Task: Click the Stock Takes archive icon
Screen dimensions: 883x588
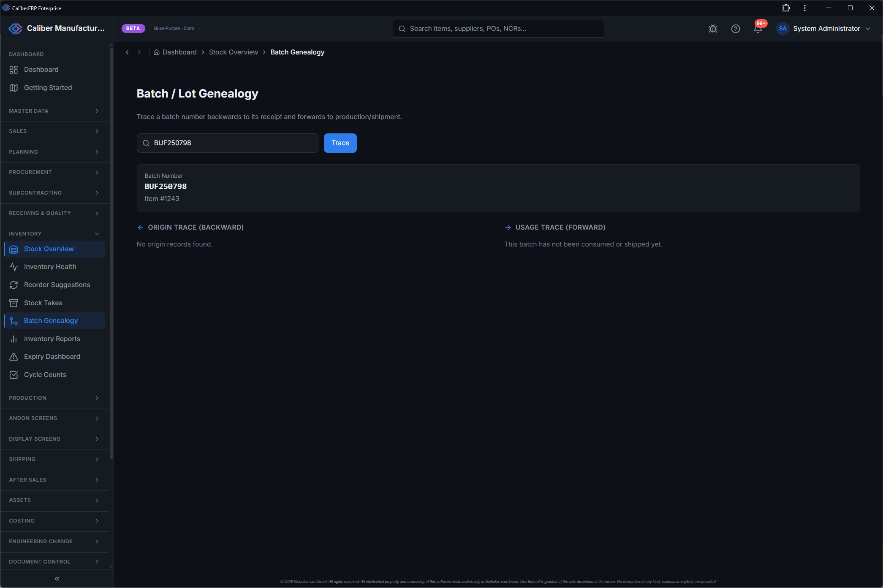Action: [14, 303]
